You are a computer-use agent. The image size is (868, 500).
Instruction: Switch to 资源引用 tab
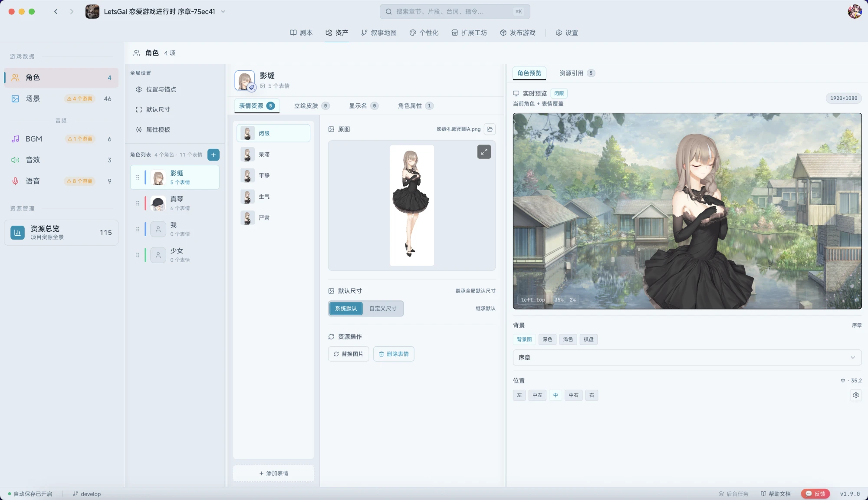[x=577, y=73]
